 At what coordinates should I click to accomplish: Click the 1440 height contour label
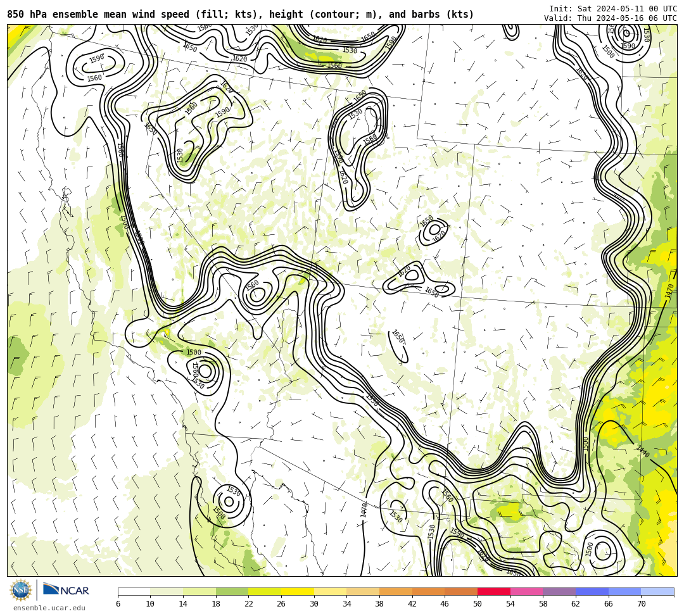click(643, 451)
